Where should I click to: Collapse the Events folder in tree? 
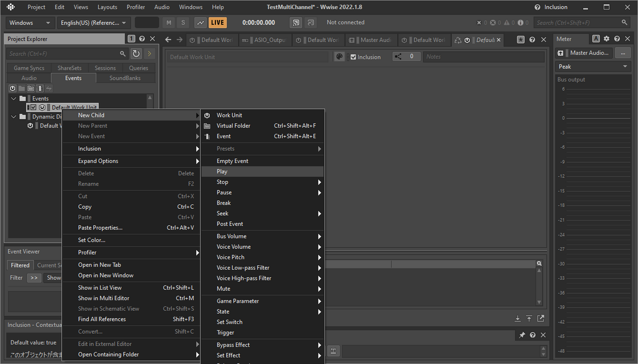(14, 98)
